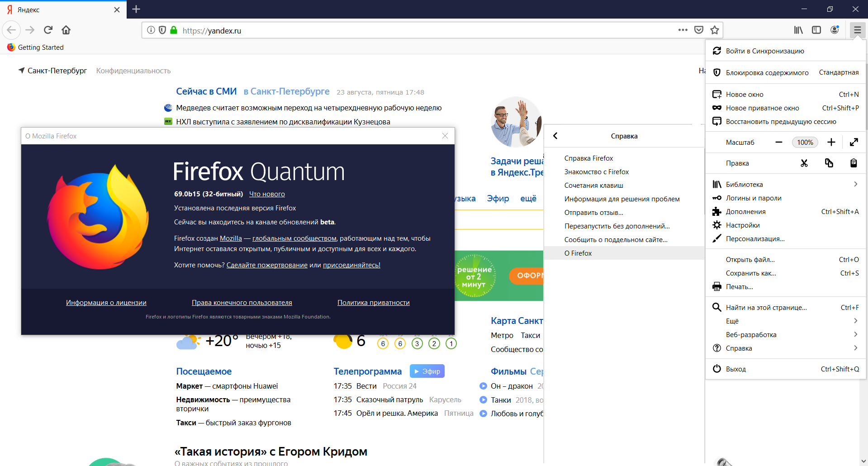Screen dimensions: 868x466
Task: Follow the Mozilla link in dialog
Action: pos(231,238)
